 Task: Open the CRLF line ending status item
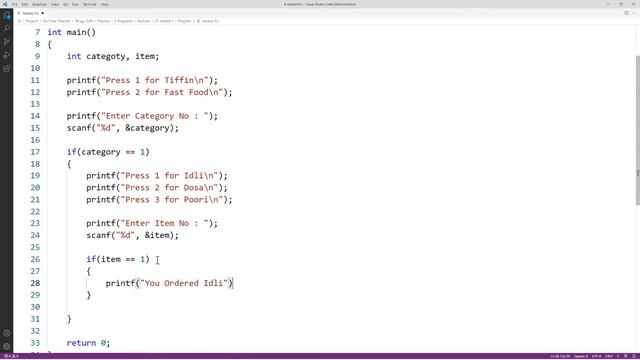609,356
